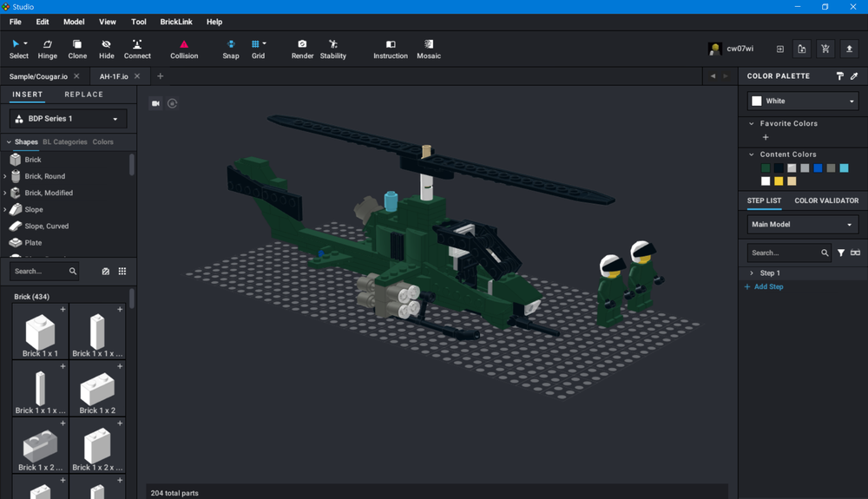Toggle Collision detection

184,49
